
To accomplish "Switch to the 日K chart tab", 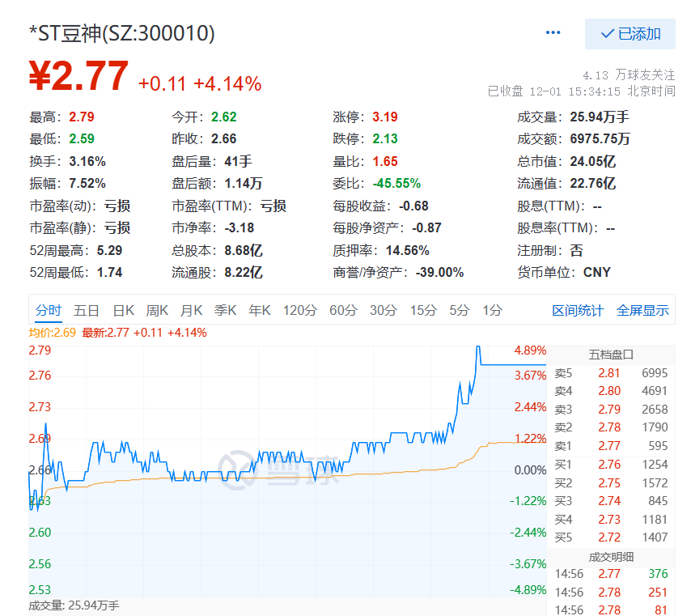I will 123,310.
